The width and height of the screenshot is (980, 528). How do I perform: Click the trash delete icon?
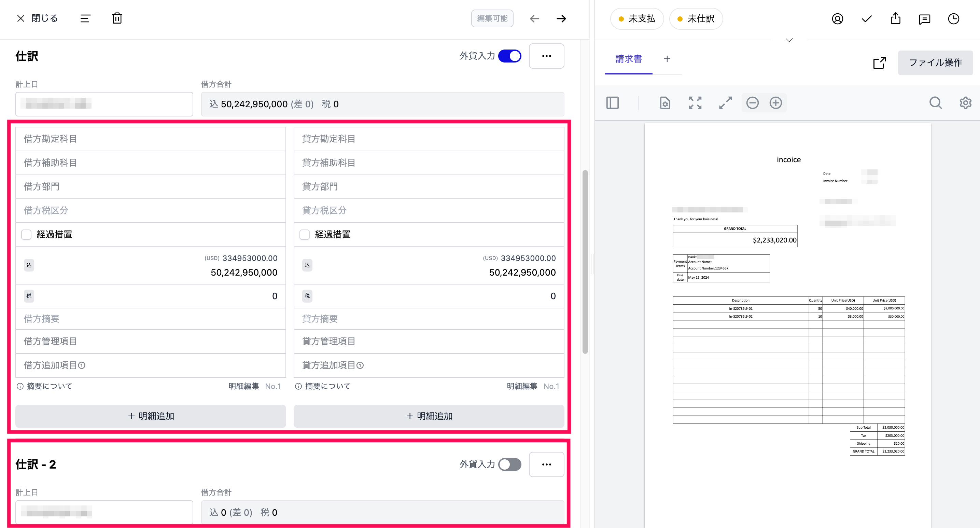click(x=117, y=18)
